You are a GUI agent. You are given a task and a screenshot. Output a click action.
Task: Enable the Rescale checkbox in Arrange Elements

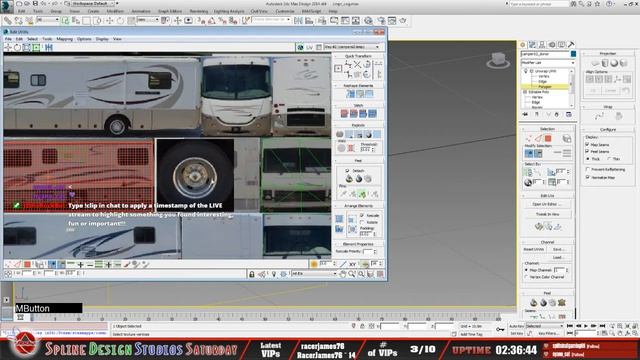click(362, 215)
